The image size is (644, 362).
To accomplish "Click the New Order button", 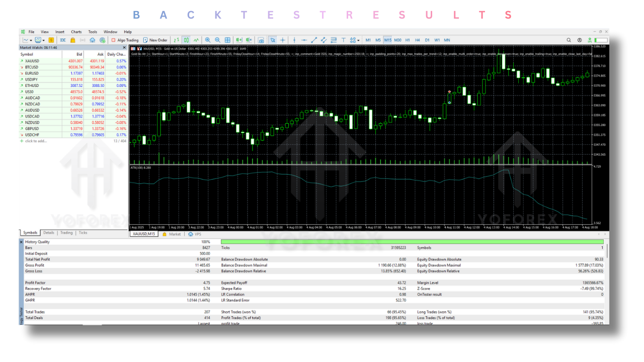I will tap(155, 40).
